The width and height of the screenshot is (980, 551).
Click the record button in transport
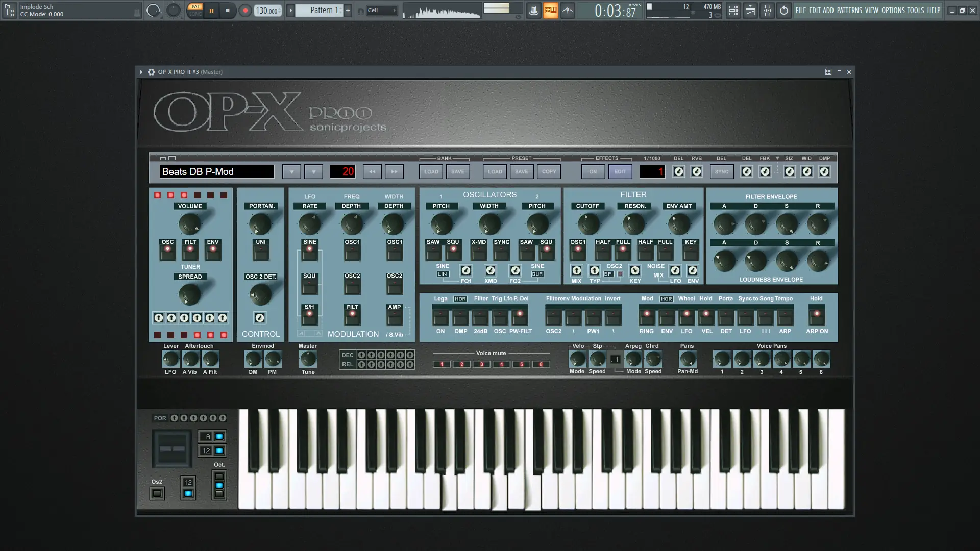pos(245,10)
